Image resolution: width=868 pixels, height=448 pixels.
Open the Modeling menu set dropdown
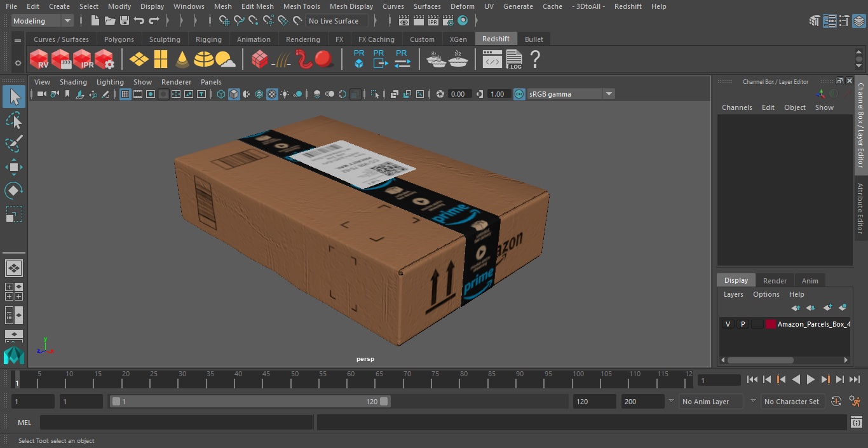coord(43,21)
